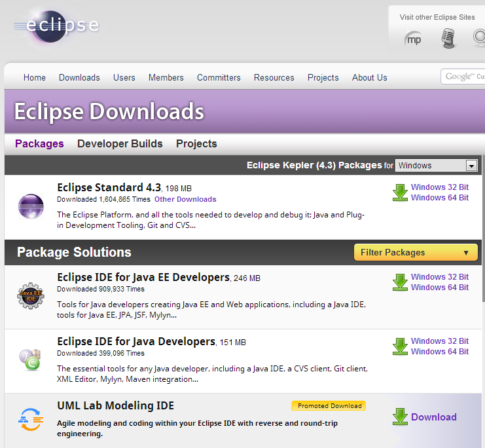485x448 pixels.
Task: Open the Eclipse Marketplace 'mp' icon
Action: click(x=414, y=39)
